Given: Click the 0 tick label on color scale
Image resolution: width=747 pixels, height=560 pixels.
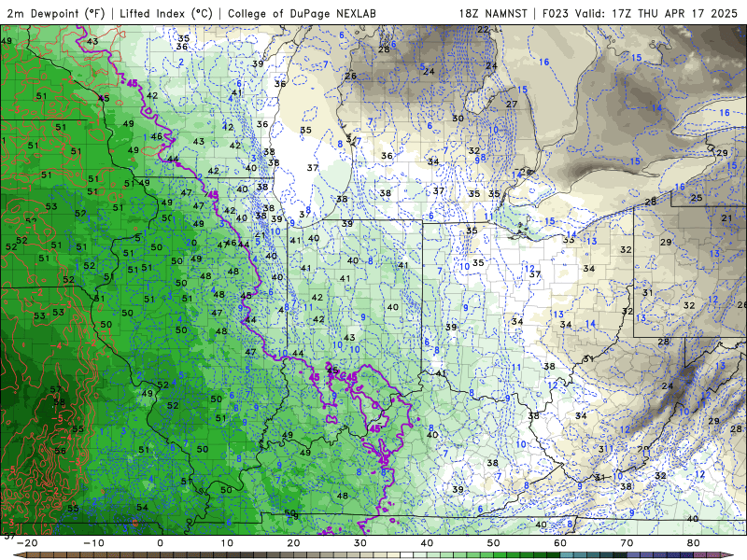Looking at the screenshot, I should coord(160,543).
